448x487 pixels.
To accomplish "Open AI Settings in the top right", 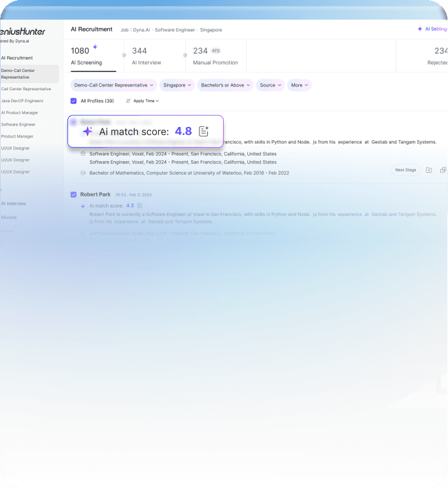I will 433,29.
